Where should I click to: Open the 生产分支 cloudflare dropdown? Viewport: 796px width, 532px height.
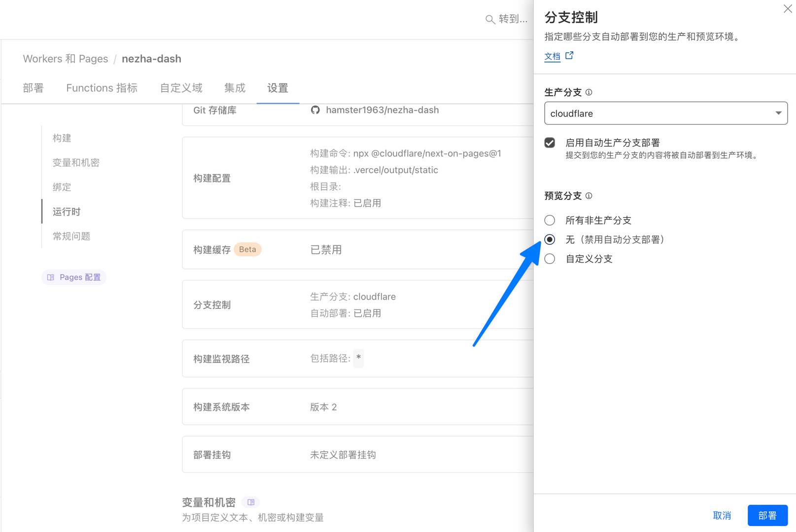pyautogui.click(x=665, y=113)
